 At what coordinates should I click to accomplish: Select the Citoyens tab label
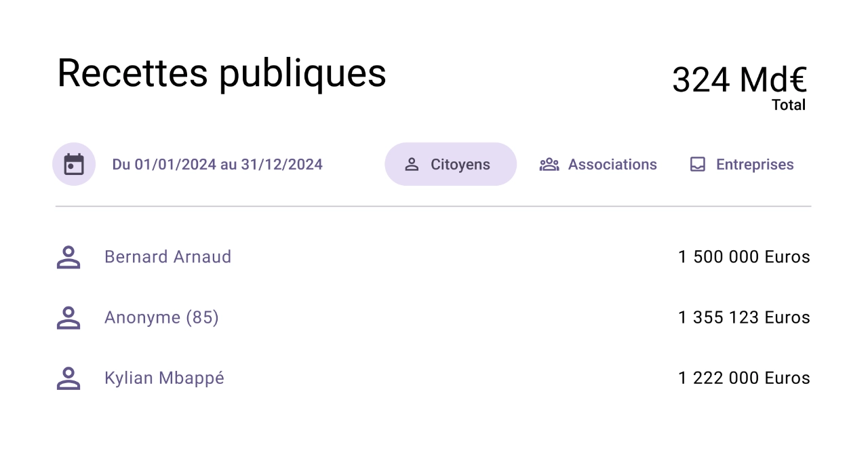pyautogui.click(x=460, y=164)
